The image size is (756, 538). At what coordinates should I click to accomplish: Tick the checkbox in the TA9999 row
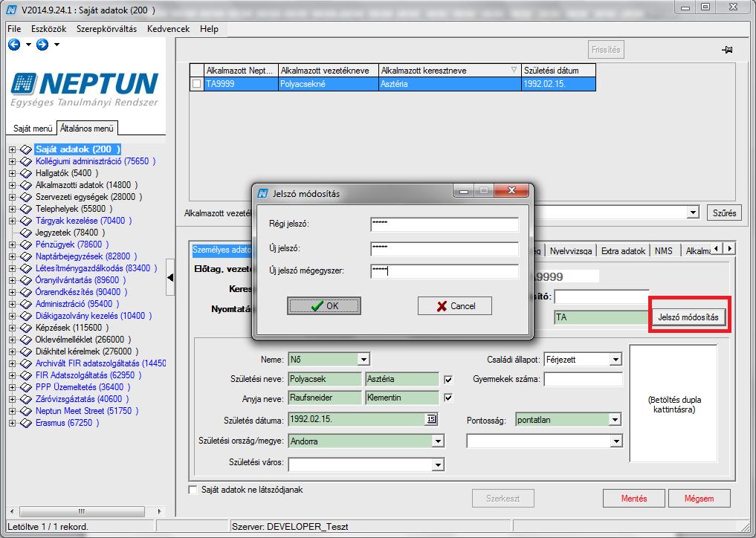click(x=196, y=84)
